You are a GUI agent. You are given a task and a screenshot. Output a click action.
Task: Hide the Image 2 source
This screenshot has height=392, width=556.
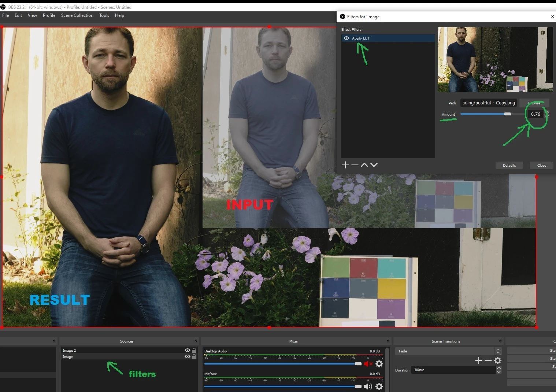[x=188, y=350]
